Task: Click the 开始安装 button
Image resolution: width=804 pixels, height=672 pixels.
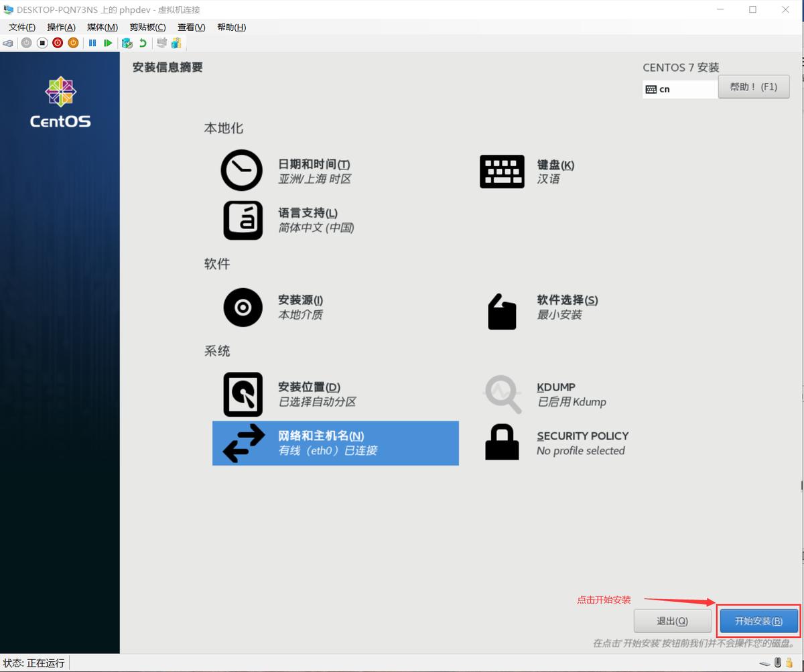Action: pyautogui.click(x=758, y=620)
